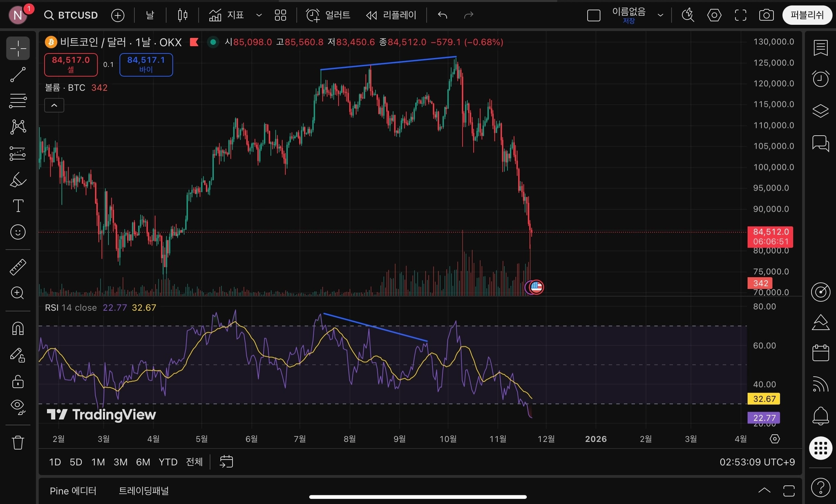Viewport: 836px width, 504px height.
Task: Open the 이름없음 layout dropdown arrow
Action: 660,15
